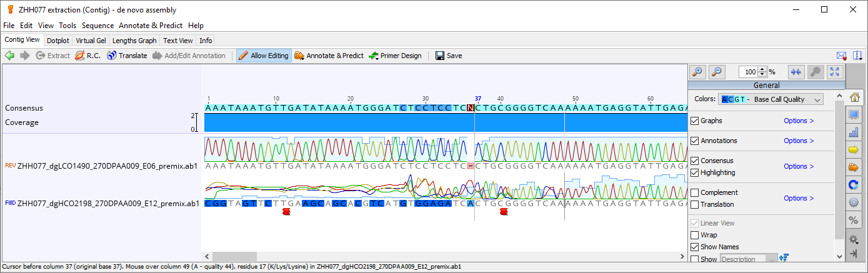This screenshot has height=273, width=868.
Task: Open the Statistics bar-chart sidebar tab
Action: coord(854,132)
